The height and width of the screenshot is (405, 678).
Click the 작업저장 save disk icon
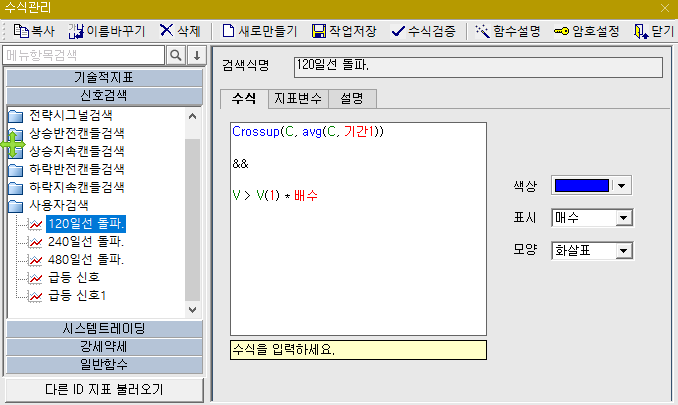click(319, 31)
